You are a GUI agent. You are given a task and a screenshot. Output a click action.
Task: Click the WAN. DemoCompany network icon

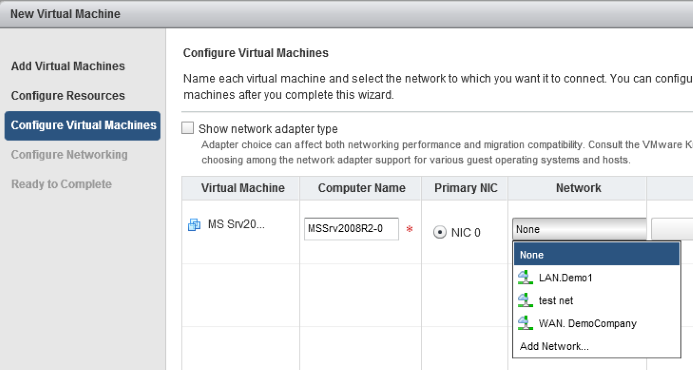[525, 323]
